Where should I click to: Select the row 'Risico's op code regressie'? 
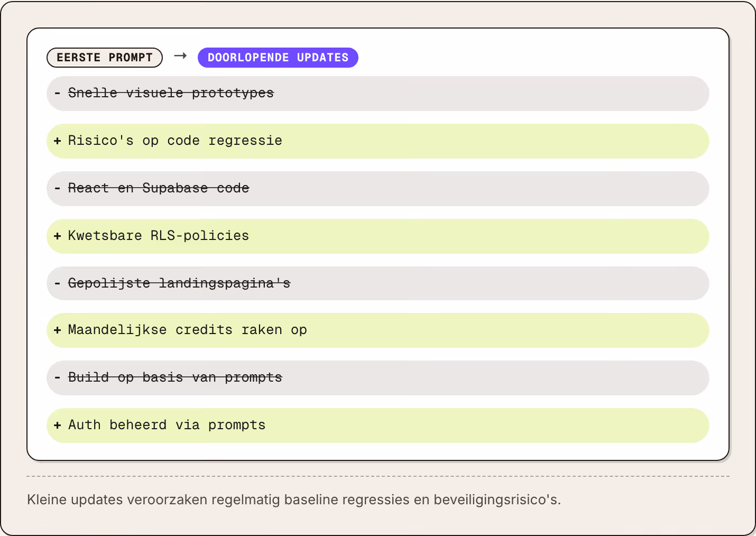click(x=377, y=141)
